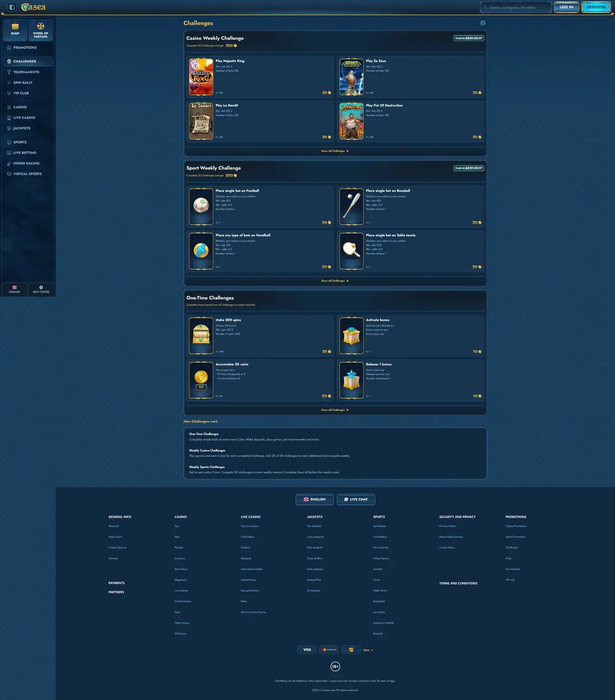615x700 pixels.
Task: Click the Casea logo
Action: coord(34,7)
